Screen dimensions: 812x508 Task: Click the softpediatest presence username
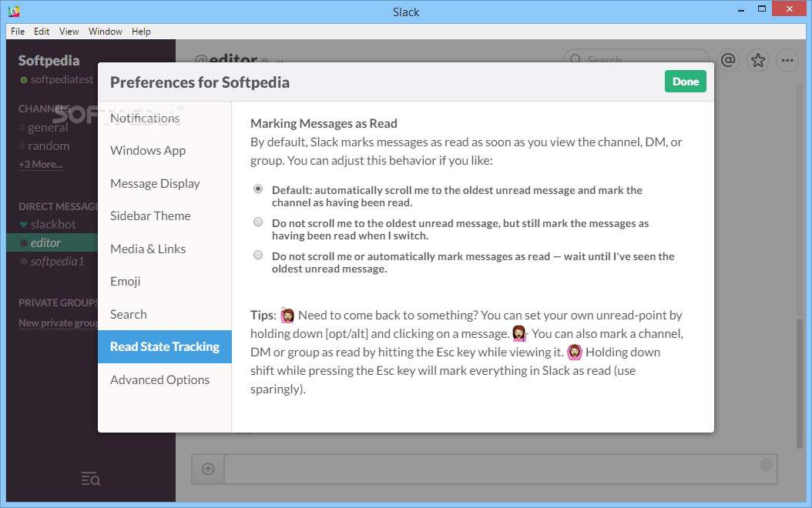(x=62, y=80)
